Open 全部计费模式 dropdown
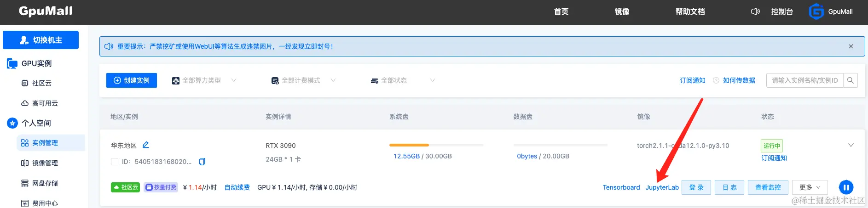868x208 pixels. pos(303,80)
